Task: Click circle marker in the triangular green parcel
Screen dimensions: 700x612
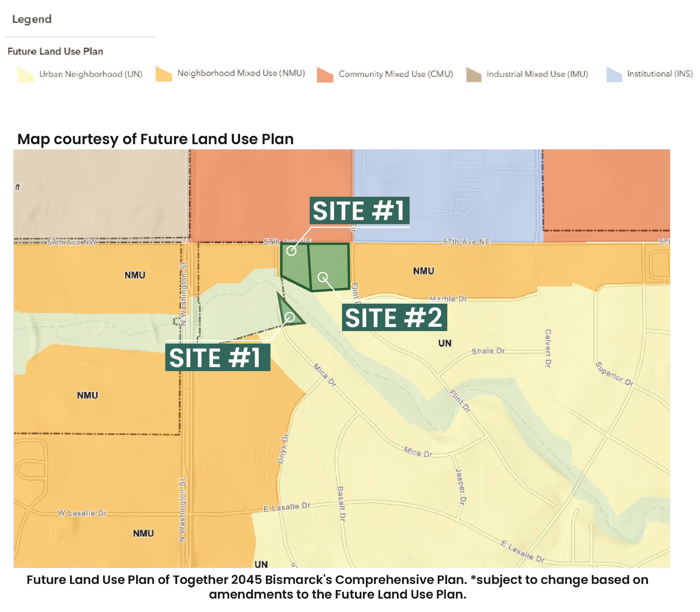Action: [x=290, y=317]
